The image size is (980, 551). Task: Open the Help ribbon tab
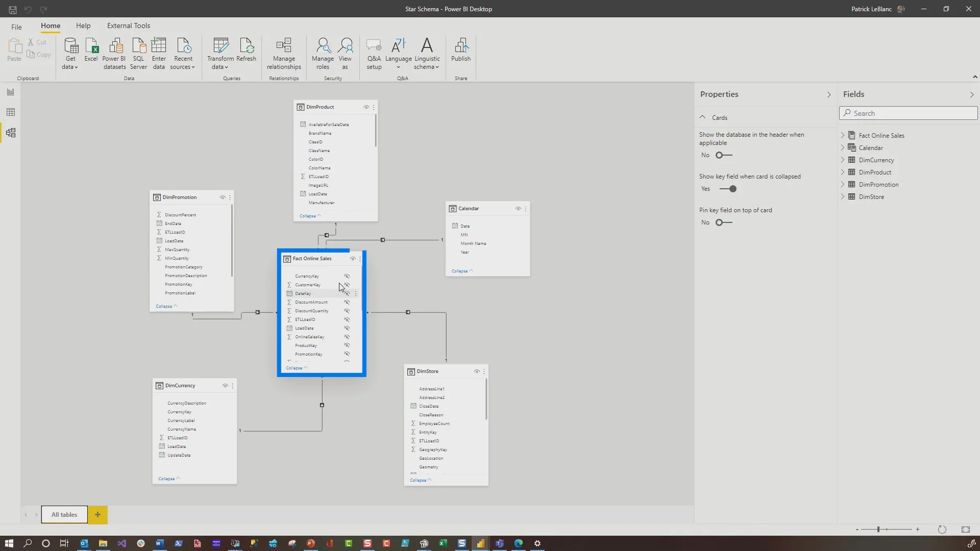point(83,26)
